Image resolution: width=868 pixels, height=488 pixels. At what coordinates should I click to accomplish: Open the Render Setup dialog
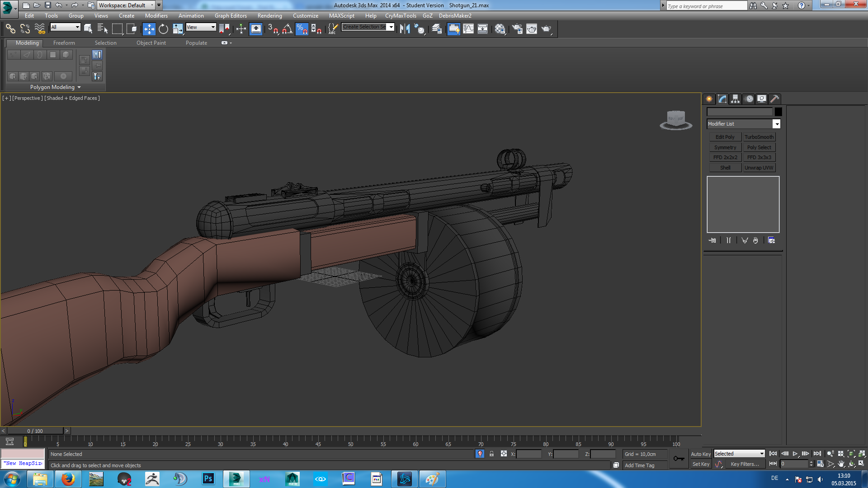517,29
